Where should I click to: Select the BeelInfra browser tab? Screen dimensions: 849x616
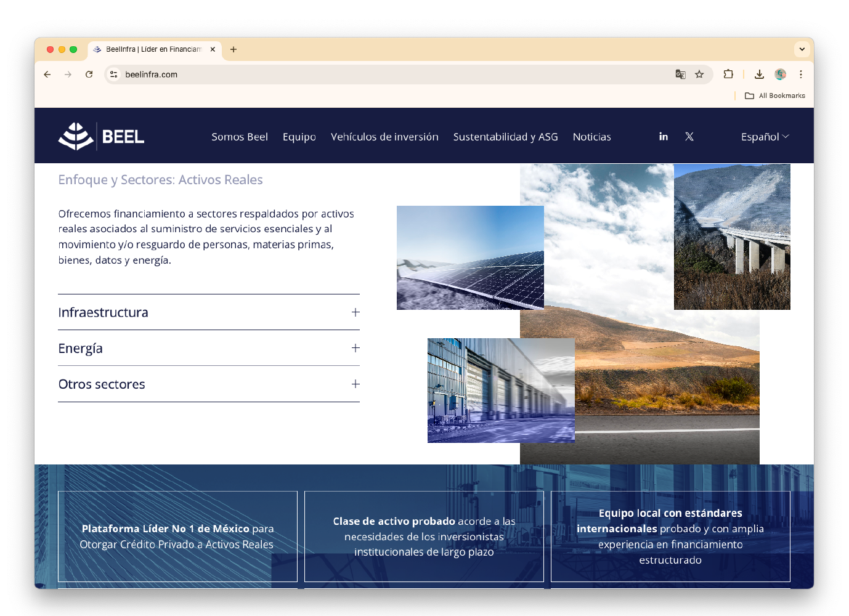[x=154, y=49]
